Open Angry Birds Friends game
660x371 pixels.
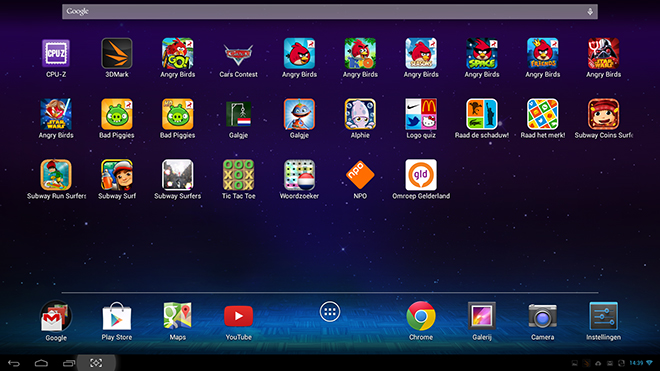pos(543,53)
